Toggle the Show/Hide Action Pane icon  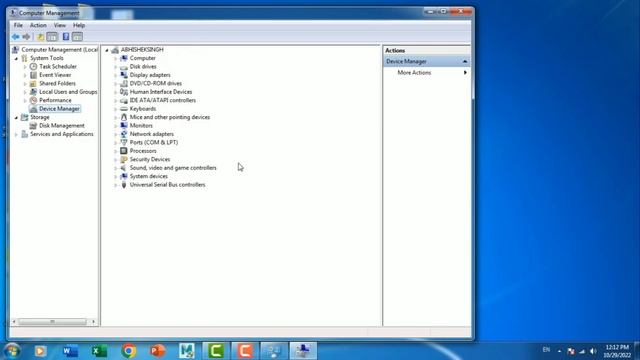77,37
